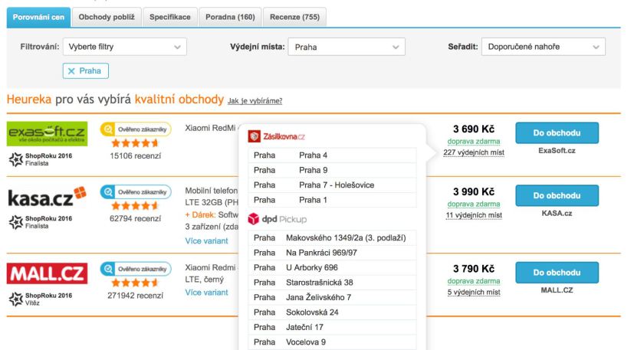
Task: Click the dpd Pickup logo in the popup
Action: (278, 220)
